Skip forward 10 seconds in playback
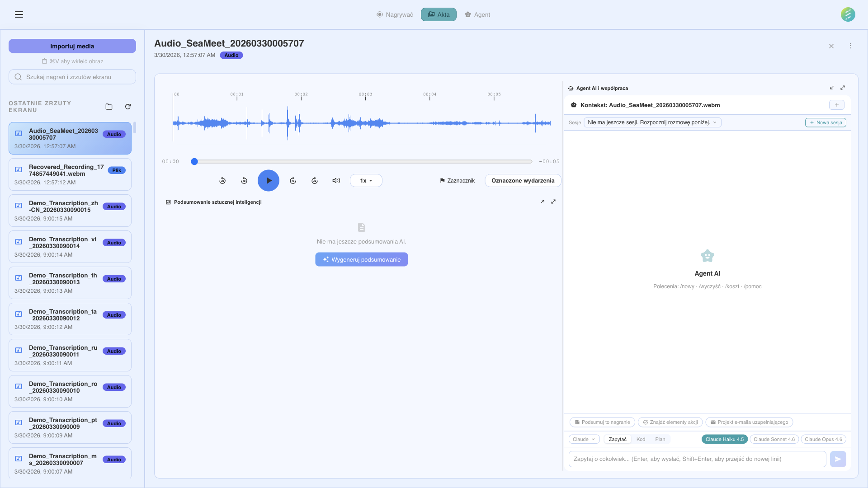Image resolution: width=868 pixels, height=488 pixels. coord(292,180)
